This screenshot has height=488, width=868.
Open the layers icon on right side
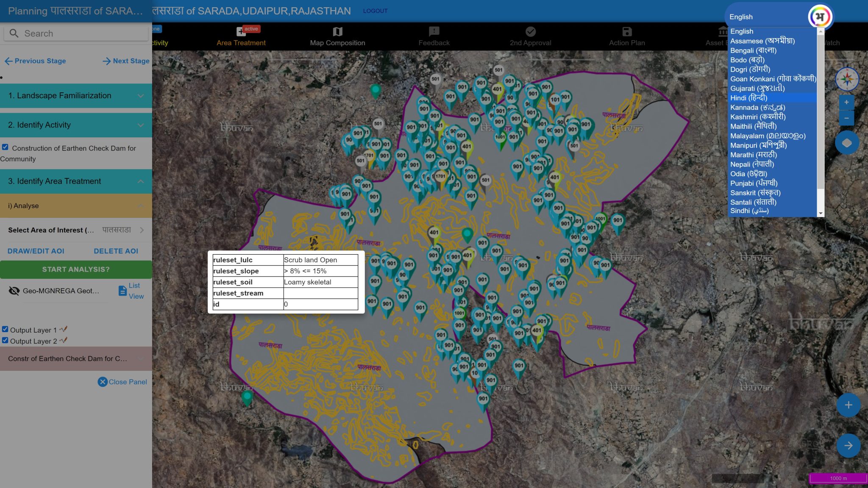pyautogui.click(x=846, y=143)
